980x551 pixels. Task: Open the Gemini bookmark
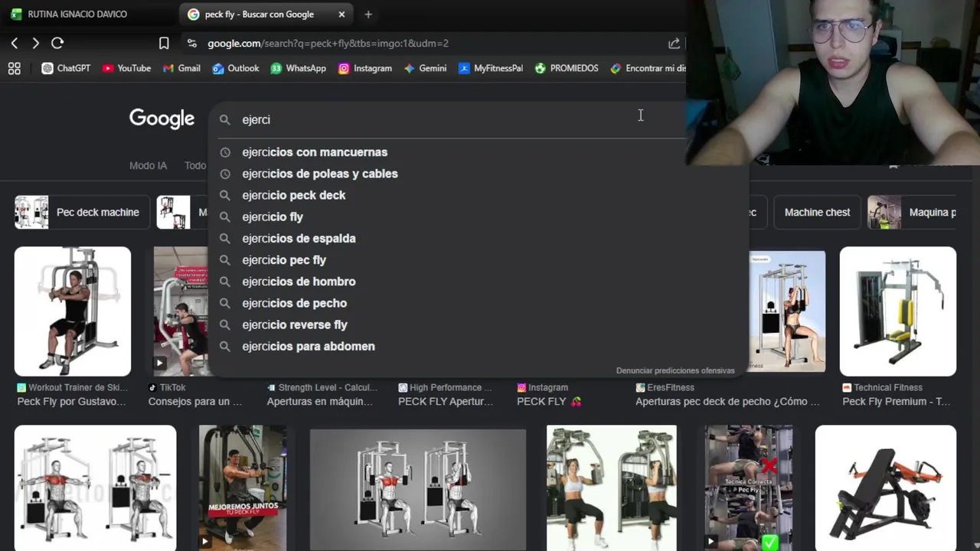425,68
